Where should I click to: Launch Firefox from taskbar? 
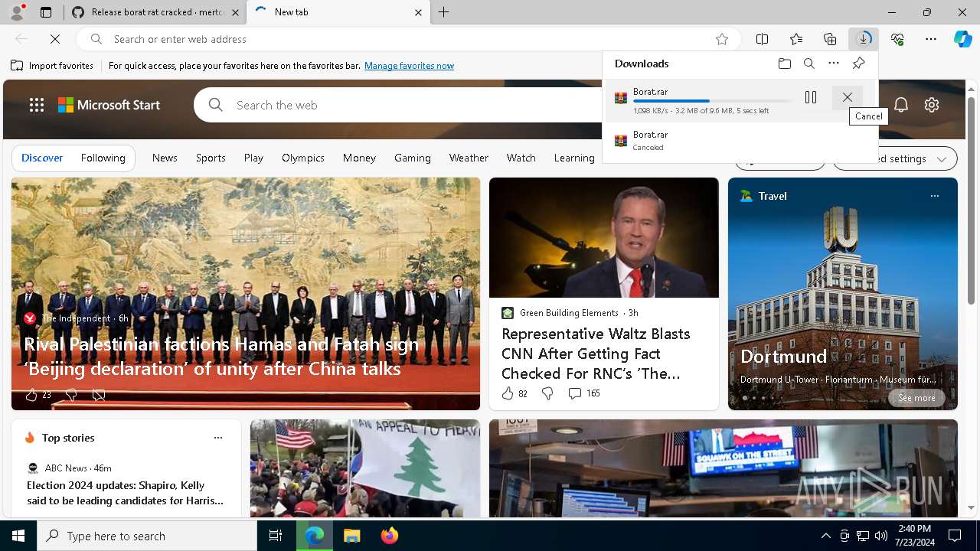(390, 536)
